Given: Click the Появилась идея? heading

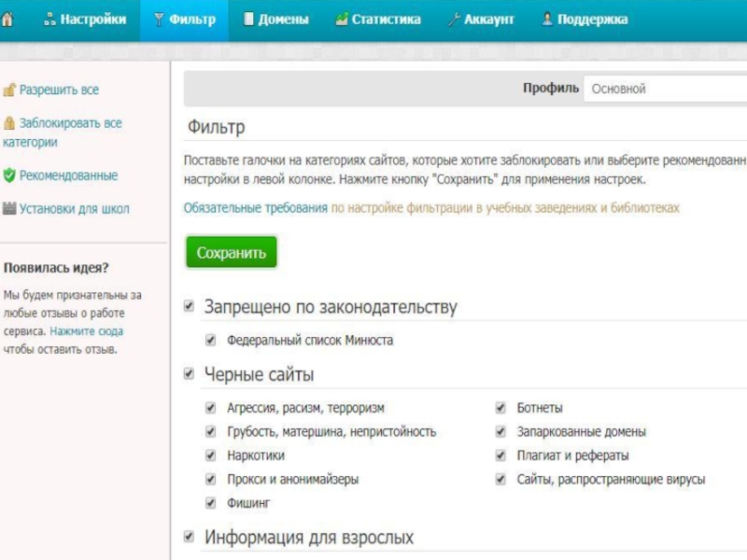Looking at the screenshot, I should (x=56, y=268).
